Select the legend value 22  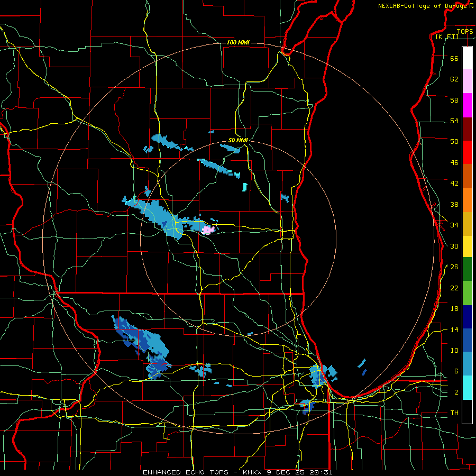[454, 288]
